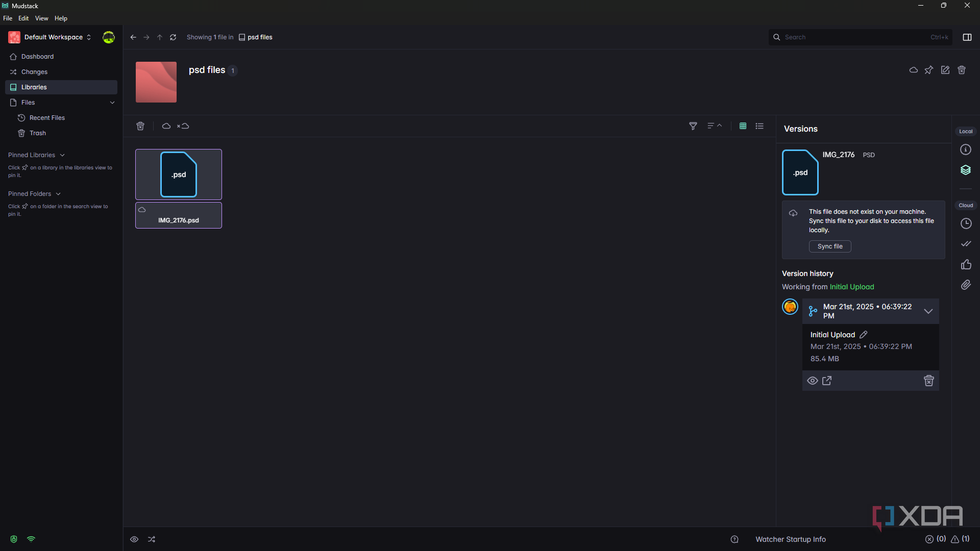Open the Help menu
The image size is (980, 551).
pos(61,18)
